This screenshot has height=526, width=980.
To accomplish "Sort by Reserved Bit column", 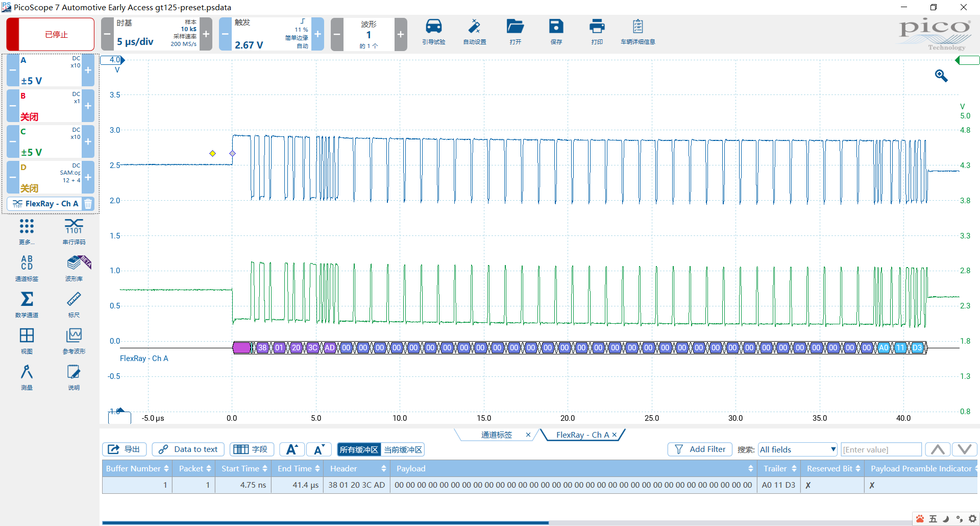I will [x=832, y=468].
